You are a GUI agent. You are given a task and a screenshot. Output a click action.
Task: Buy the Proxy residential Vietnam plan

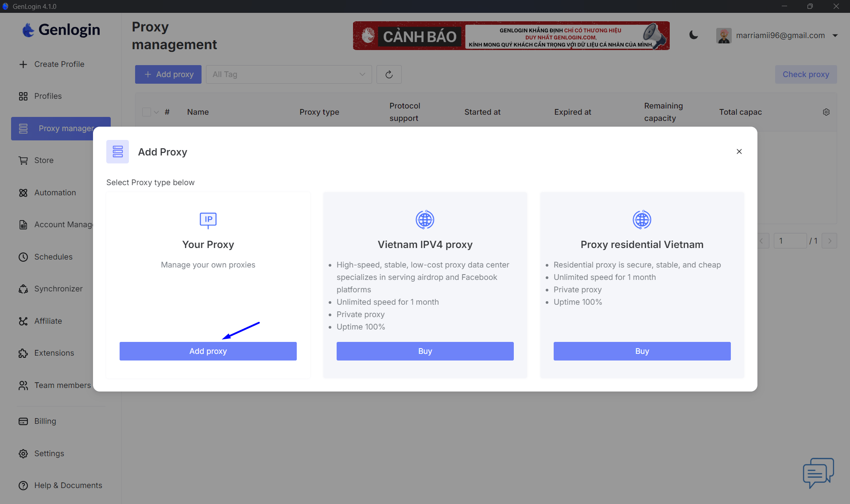642,351
